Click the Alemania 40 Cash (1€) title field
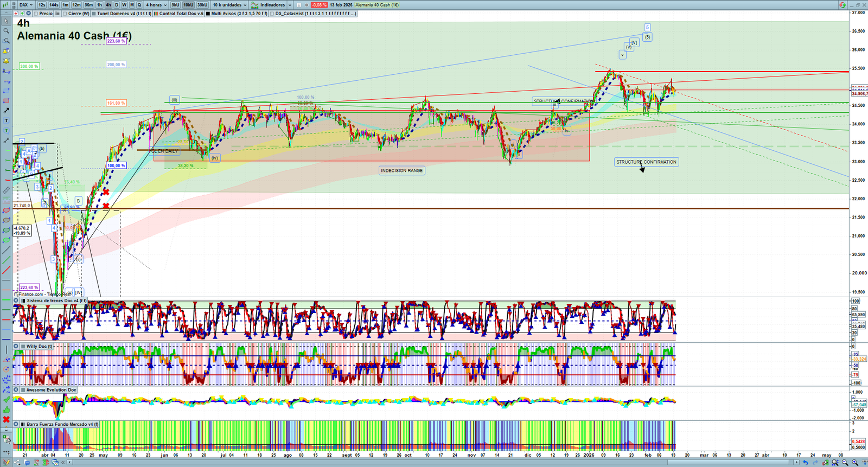The height and width of the screenshot is (467, 868). click(377, 5)
